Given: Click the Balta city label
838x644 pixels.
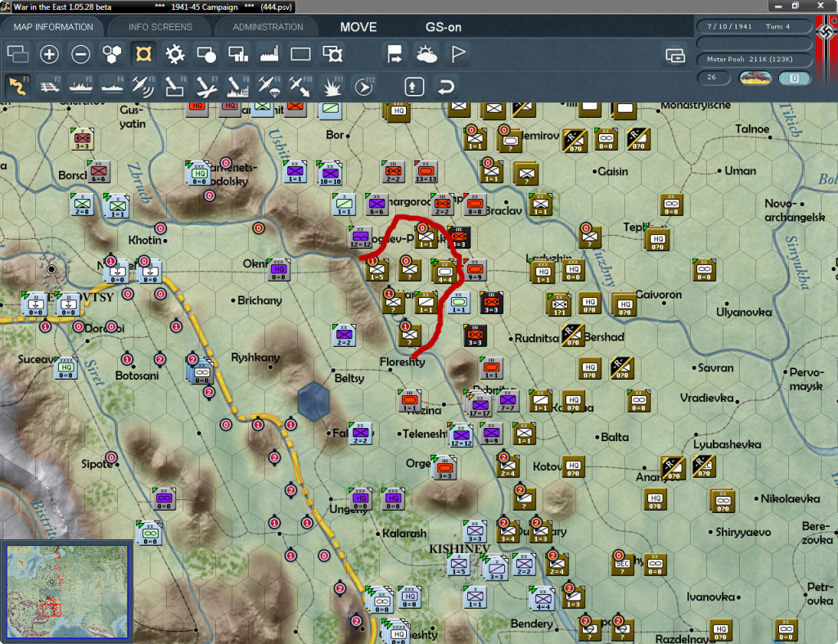Looking at the screenshot, I should tap(615, 437).
